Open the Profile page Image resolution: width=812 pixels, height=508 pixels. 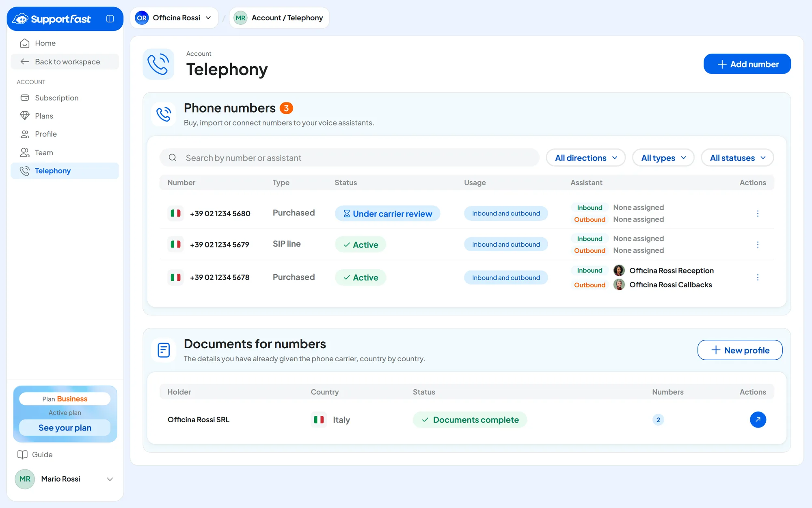(65, 134)
